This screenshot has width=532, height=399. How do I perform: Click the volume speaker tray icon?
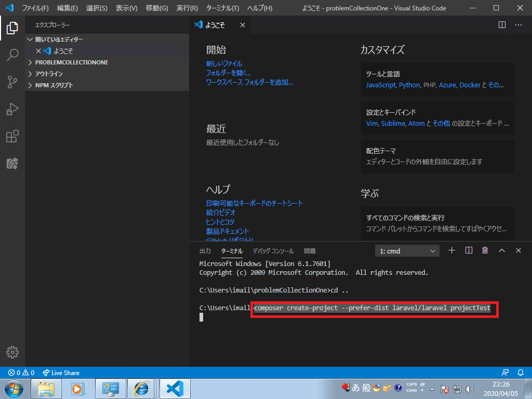pyautogui.click(x=470, y=389)
